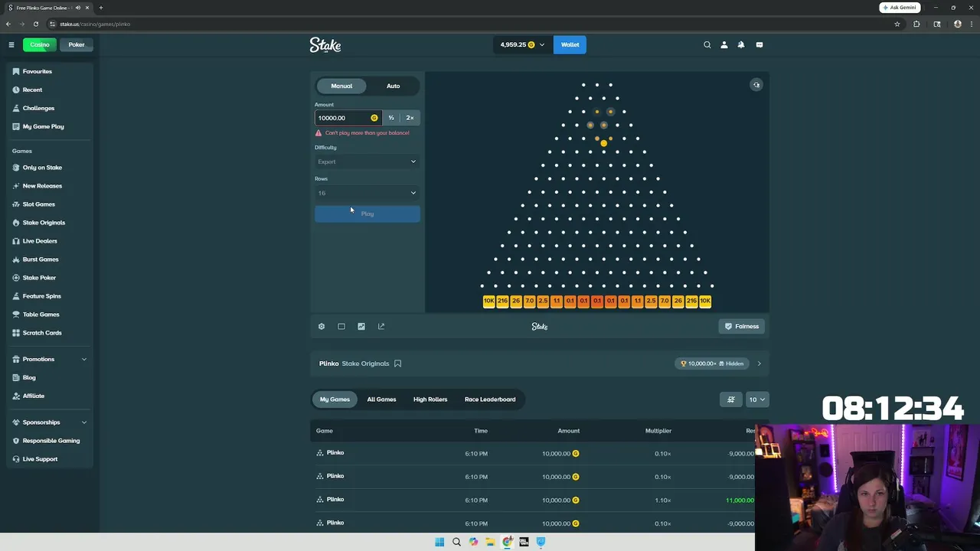Select the Poker mode button

point(77,44)
